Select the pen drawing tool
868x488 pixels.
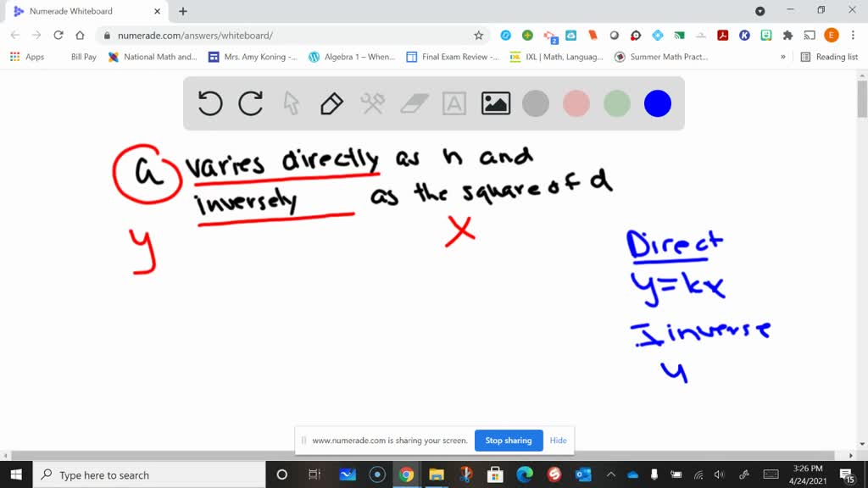(x=331, y=103)
